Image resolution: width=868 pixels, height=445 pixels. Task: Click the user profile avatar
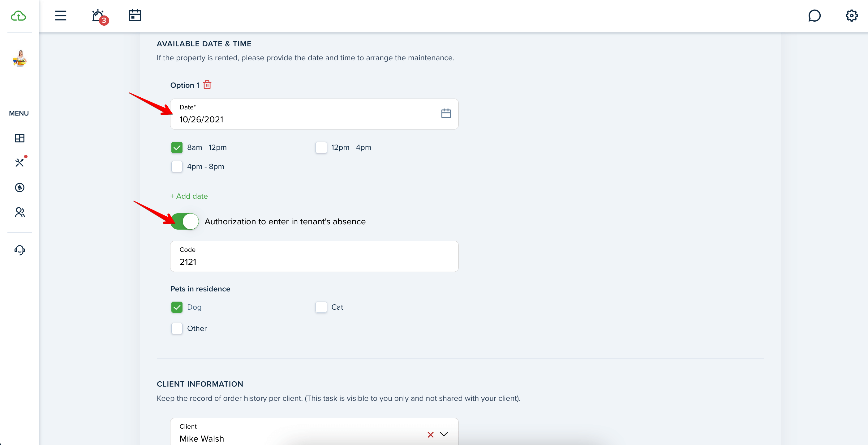click(20, 59)
